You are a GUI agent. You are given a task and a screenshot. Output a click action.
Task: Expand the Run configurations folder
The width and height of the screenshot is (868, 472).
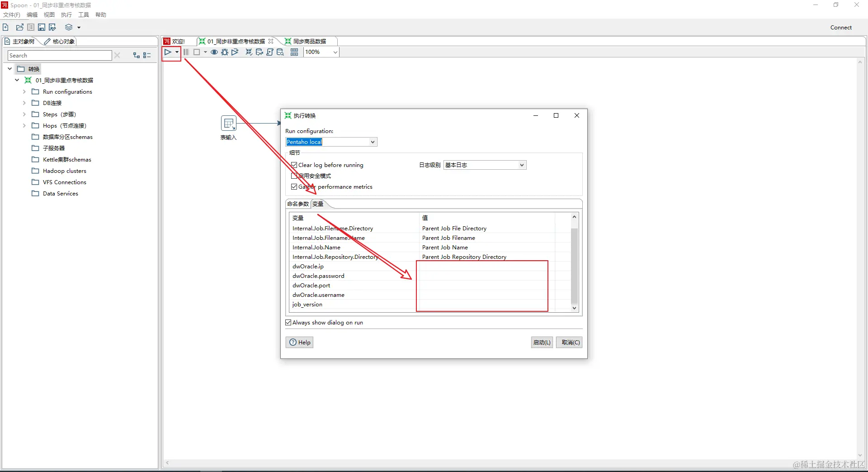tap(24, 91)
